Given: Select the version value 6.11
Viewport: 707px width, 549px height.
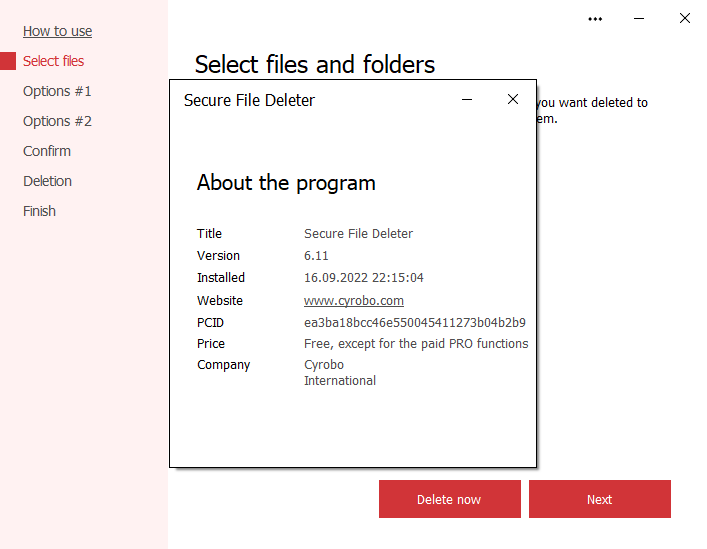Looking at the screenshot, I should (x=316, y=256).
